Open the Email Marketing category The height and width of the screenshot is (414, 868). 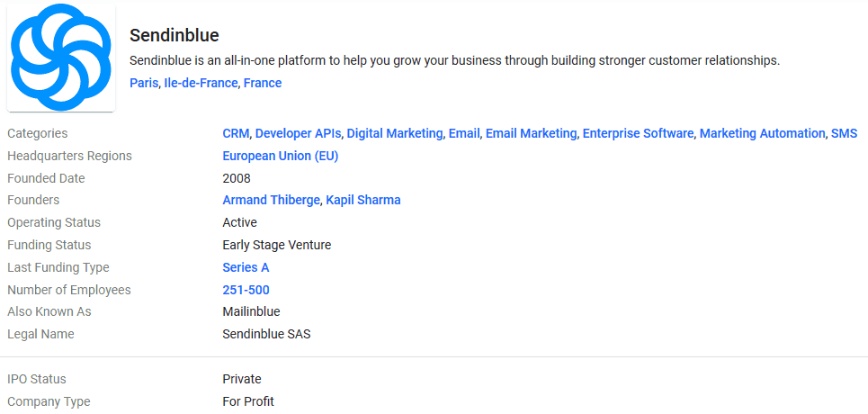531,133
